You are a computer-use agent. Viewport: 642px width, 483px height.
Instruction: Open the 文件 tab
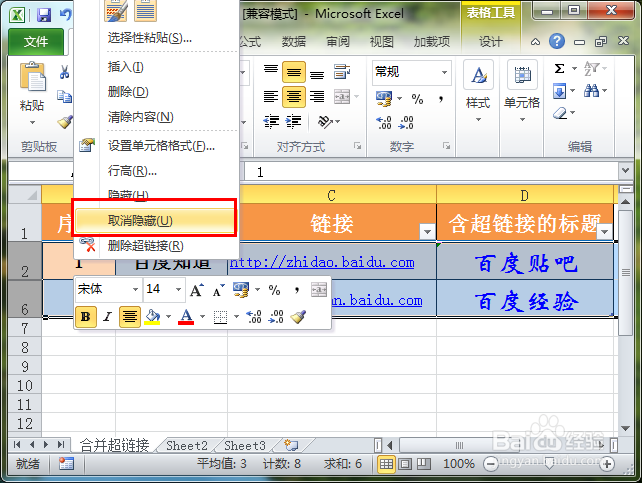36,42
